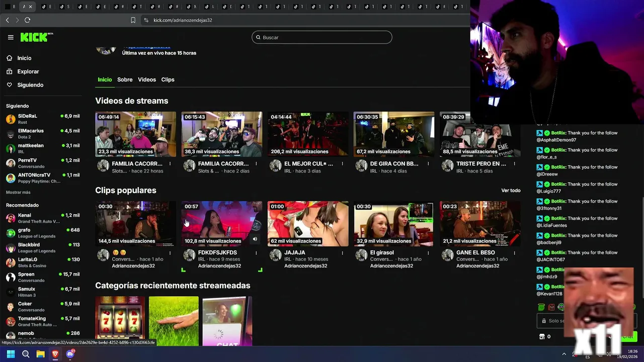Play the 00:30 El girasol clip thumbnail
Screen dimensions: 644x362
pos(394,224)
